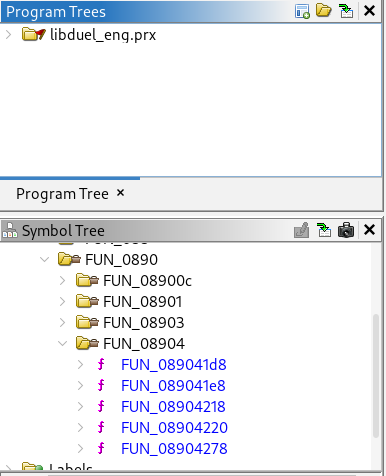This screenshot has height=476, width=386.
Task: Select FUN_08900c group
Action: (147, 281)
